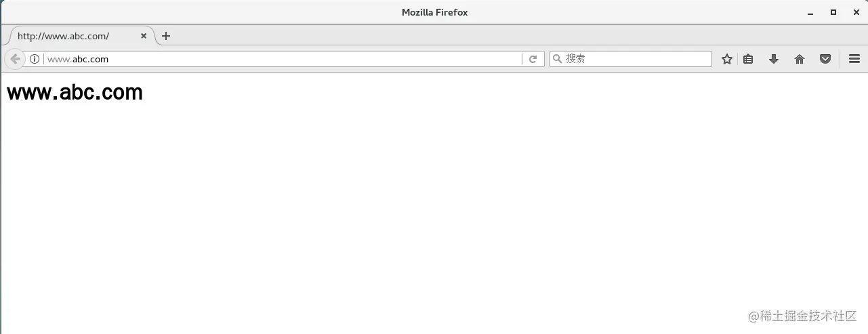Viewport: 868px width, 334px height.
Task: Open the downloads panel arrow
Action: pos(774,59)
